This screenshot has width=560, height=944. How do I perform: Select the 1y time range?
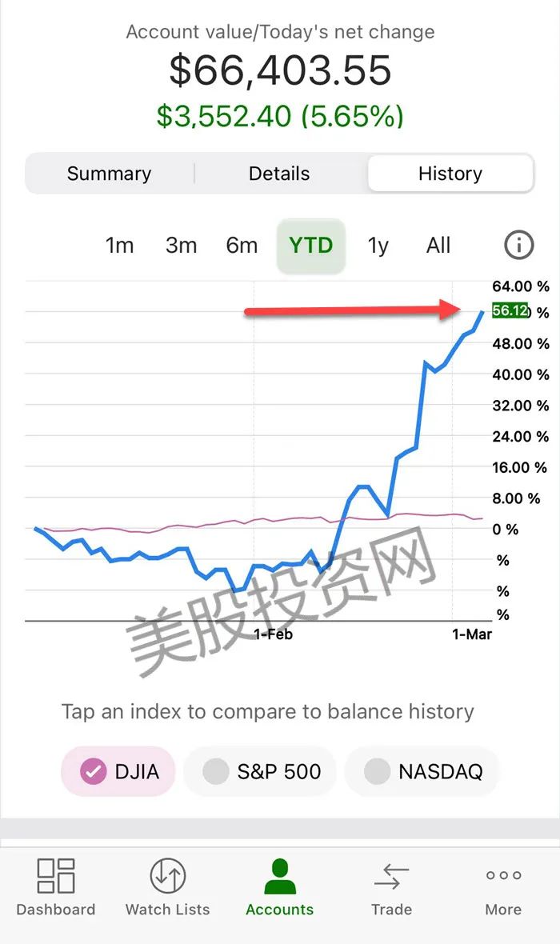(378, 246)
